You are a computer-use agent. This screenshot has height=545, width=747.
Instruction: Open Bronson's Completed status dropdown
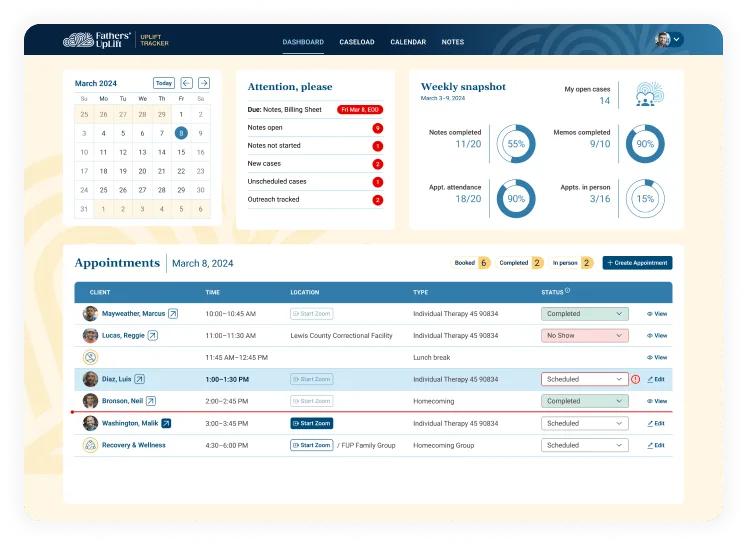click(585, 401)
